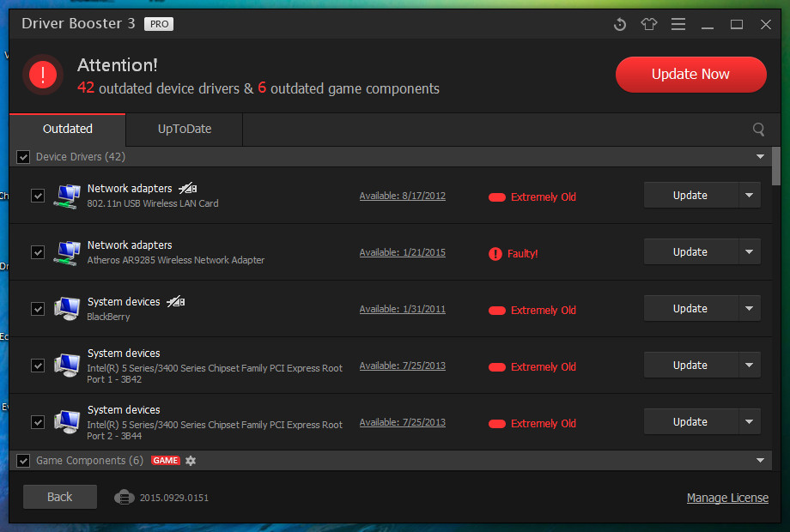Click the red Update Now button
Image resolution: width=790 pixels, height=532 pixels.
(x=690, y=75)
